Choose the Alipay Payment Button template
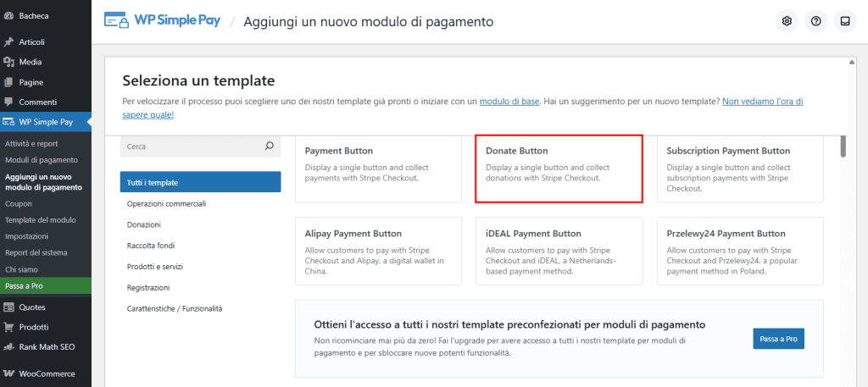868x387 pixels. coord(378,251)
